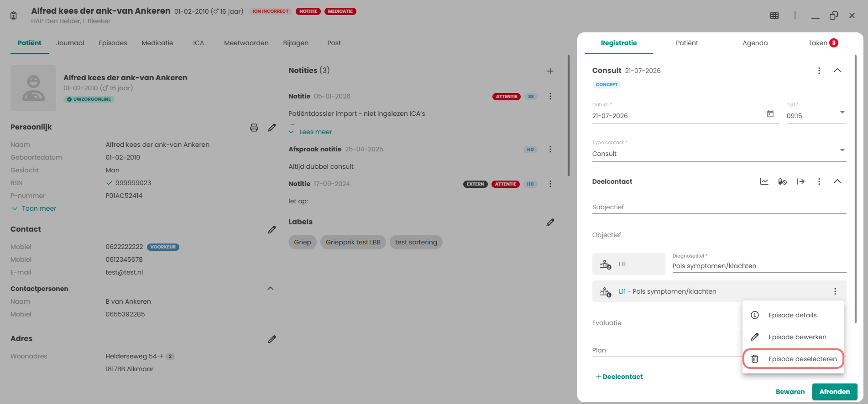868x404 pixels.
Task: Click the referral arrow icon in Deelcontact
Action: [801, 181]
